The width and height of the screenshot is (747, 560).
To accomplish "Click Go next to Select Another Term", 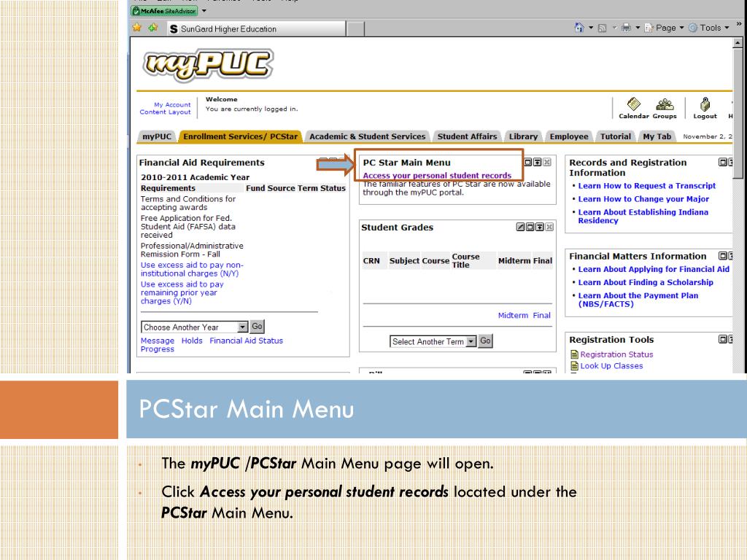I will click(x=485, y=341).
